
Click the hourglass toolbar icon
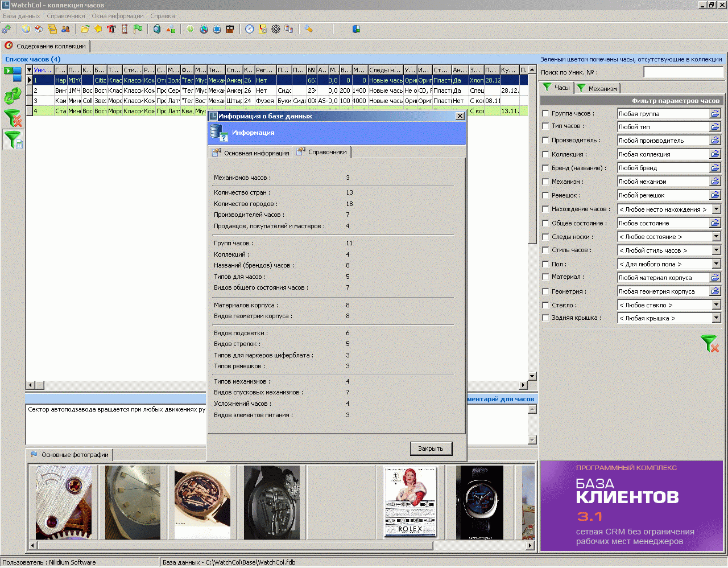pos(125,29)
